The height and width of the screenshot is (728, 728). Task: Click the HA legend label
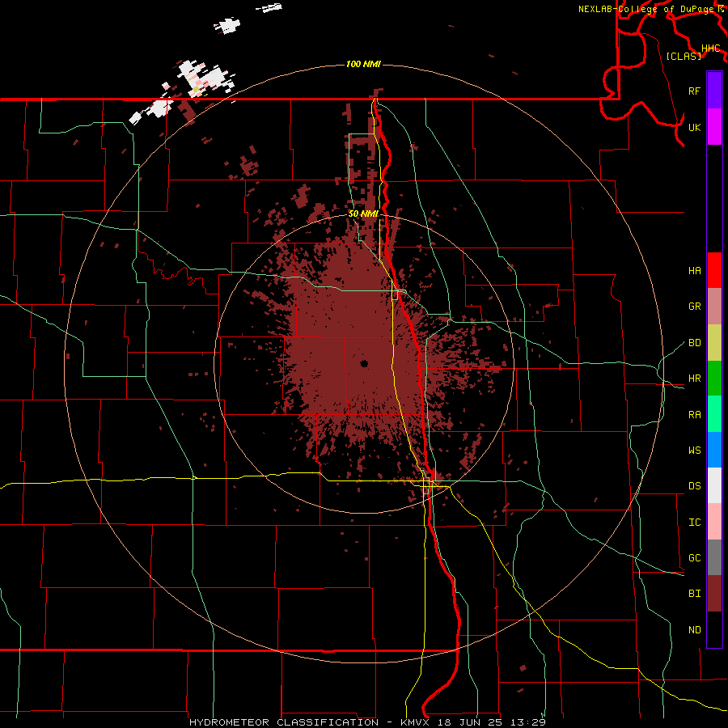coord(695,270)
